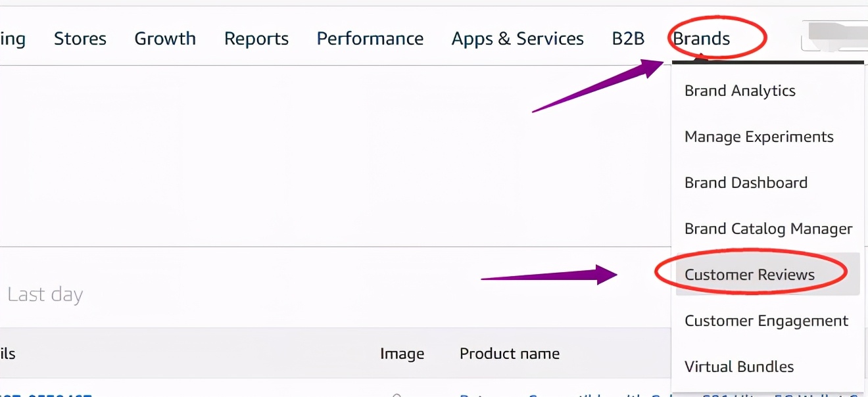Click the blurred account box in top-right
868x397 pixels.
[x=834, y=36]
